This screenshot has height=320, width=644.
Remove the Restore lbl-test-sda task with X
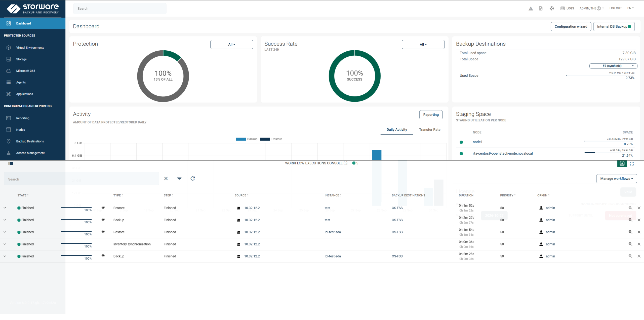(x=639, y=232)
